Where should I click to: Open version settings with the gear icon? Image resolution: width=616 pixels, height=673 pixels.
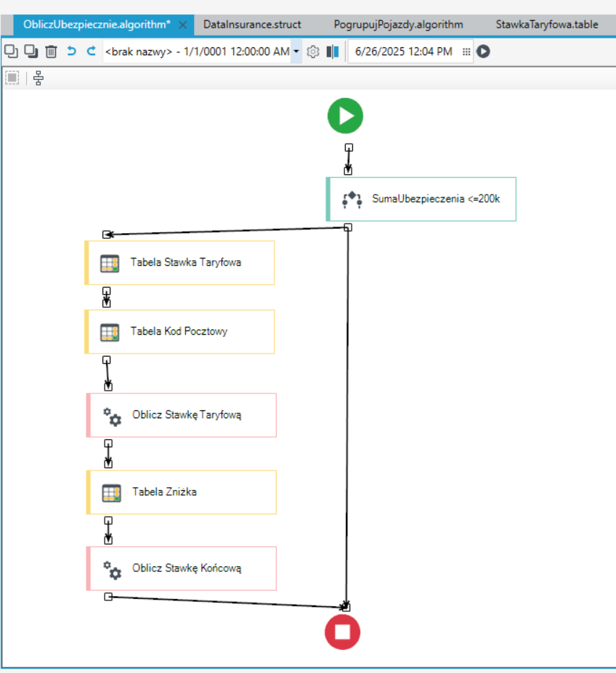coord(313,52)
